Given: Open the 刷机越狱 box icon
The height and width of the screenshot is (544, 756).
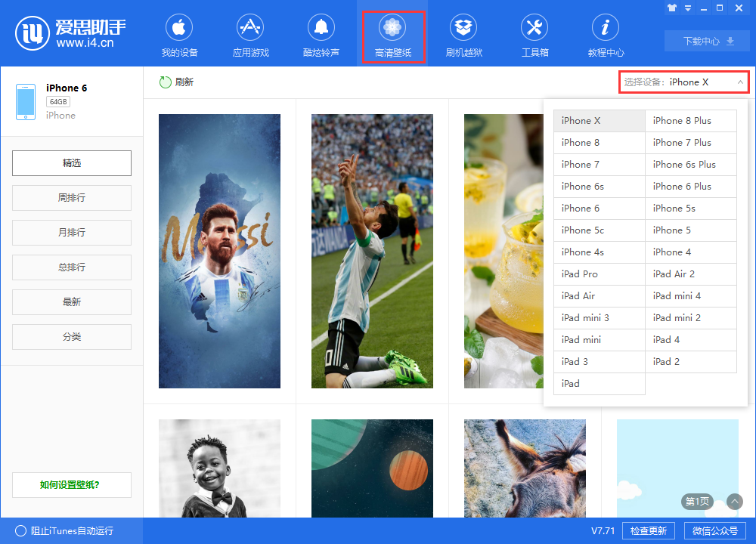Looking at the screenshot, I should pos(463,29).
